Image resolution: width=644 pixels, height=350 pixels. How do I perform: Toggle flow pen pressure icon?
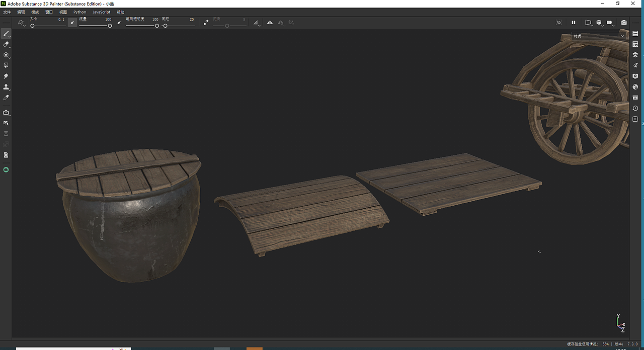(119, 23)
